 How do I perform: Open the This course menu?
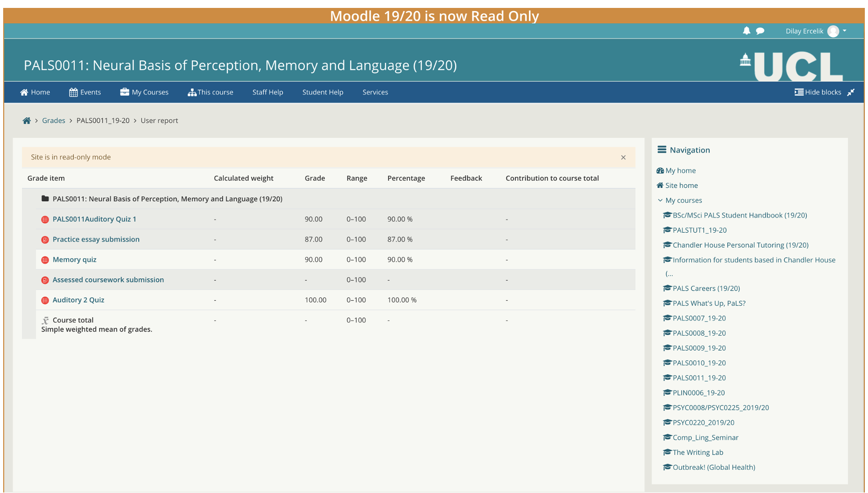[210, 92]
